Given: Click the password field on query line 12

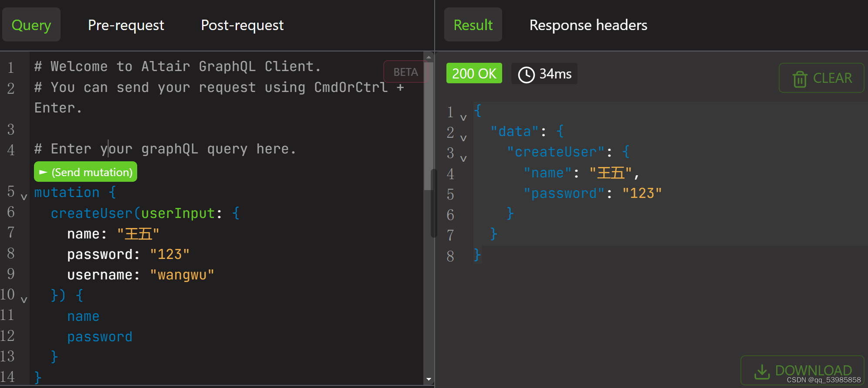Looking at the screenshot, I should click(100, 337).
